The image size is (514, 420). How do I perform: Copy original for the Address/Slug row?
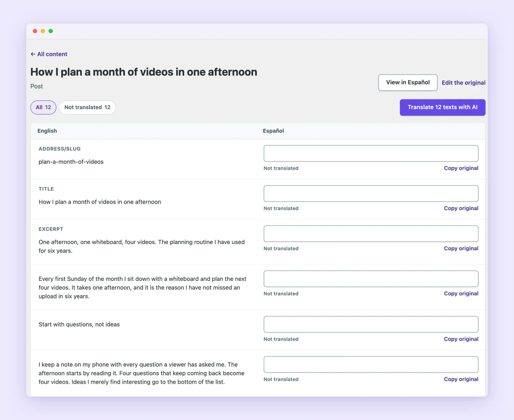461,168
